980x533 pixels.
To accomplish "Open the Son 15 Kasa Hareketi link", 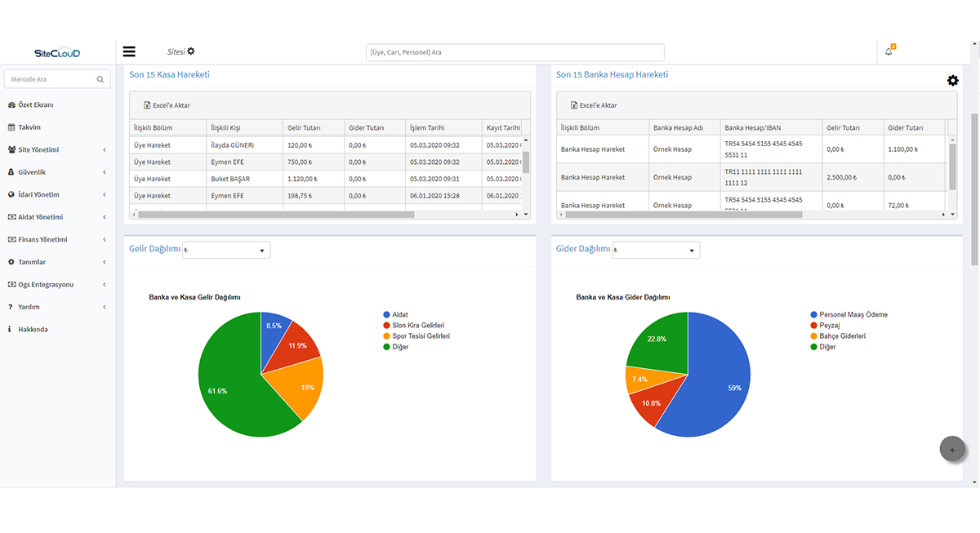I will pyautogui.click(x=169, y=74).
